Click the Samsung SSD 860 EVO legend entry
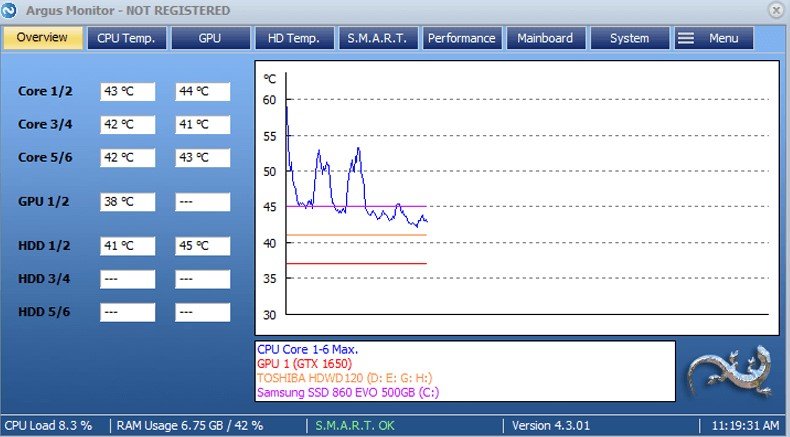The image size is (790, 437). [347, 393]
